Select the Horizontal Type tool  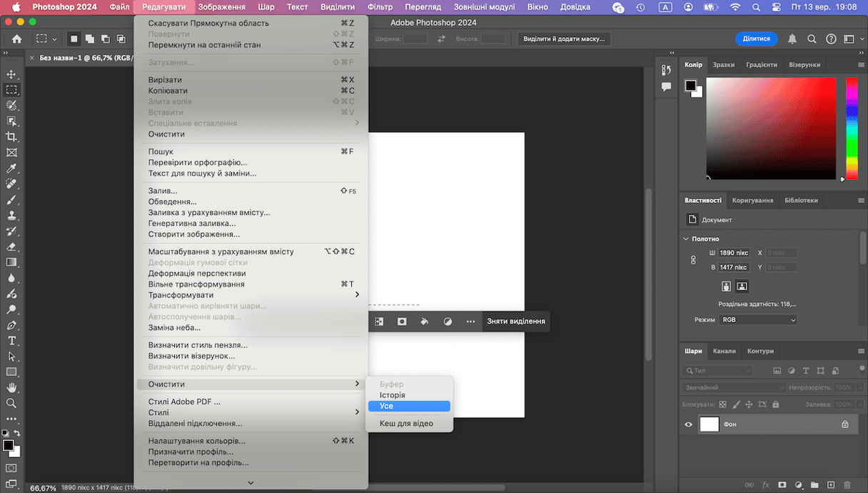point(11,340)
